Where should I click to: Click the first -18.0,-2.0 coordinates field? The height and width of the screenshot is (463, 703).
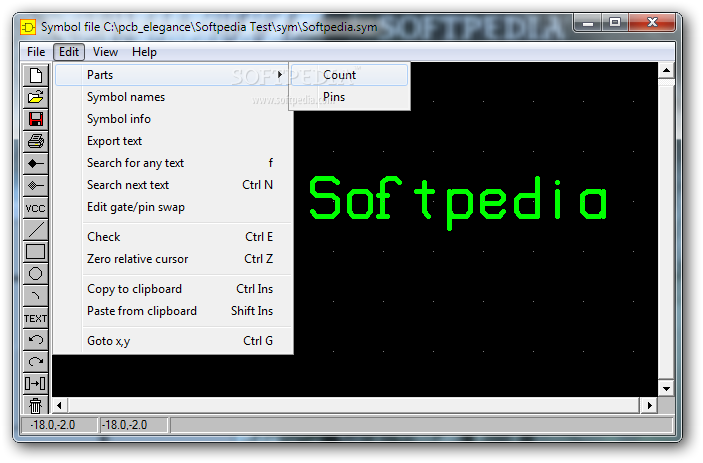(x=59, y=424)
